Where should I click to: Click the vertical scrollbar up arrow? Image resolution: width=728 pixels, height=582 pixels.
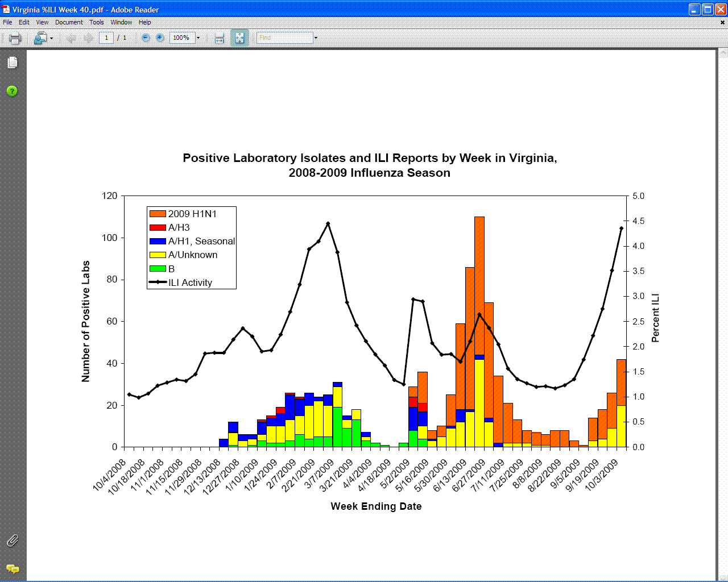click(723, 53)
